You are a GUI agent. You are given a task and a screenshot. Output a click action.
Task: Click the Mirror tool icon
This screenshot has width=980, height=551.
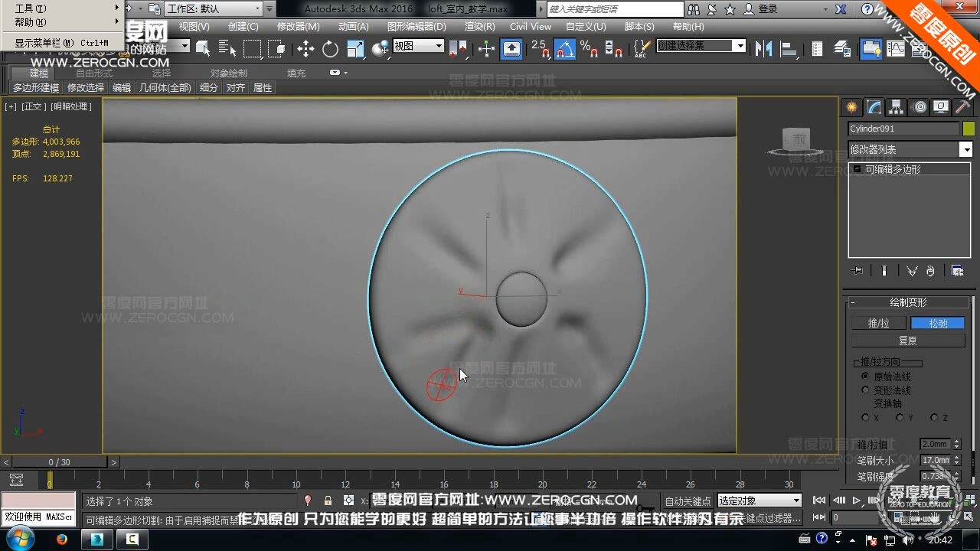(763, 49)
